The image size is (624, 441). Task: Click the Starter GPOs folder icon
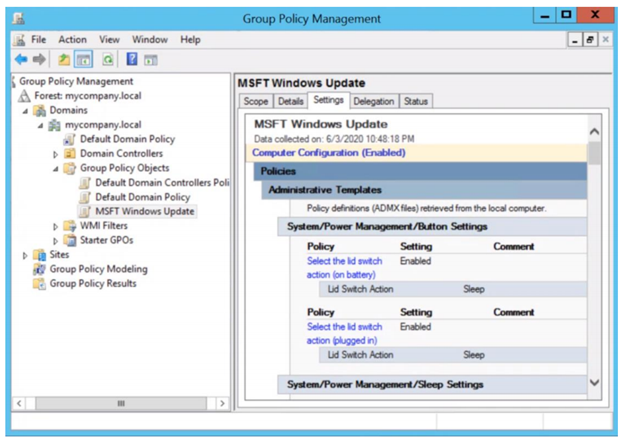70,240
